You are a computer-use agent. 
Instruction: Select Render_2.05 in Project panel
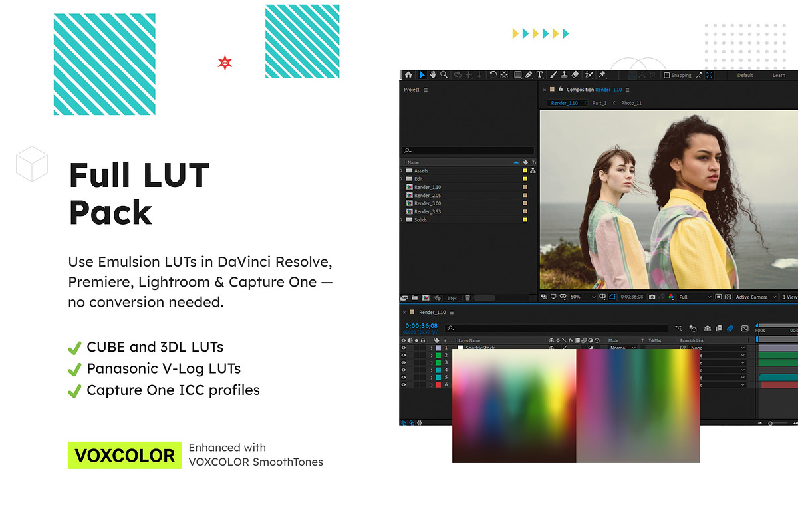(x=427, y=196)
